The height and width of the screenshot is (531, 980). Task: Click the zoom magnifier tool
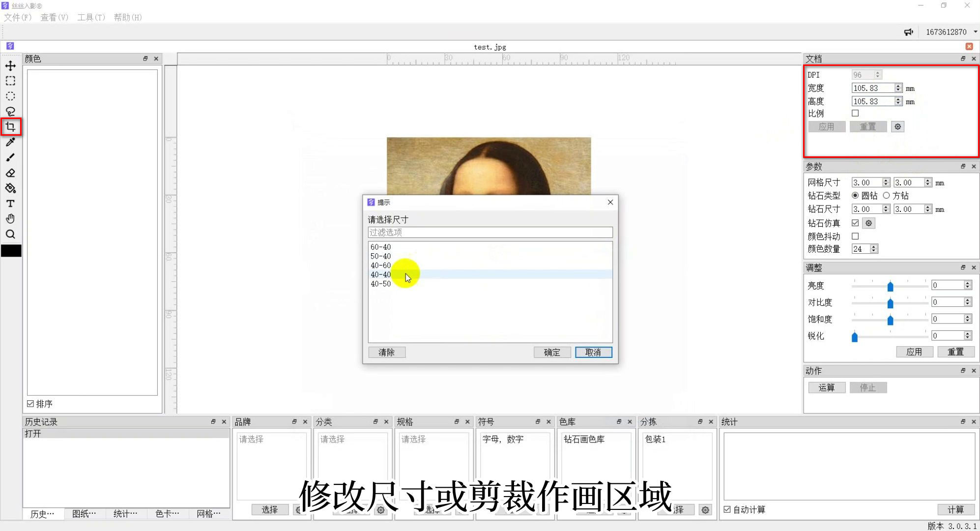[x=10, y=234]
